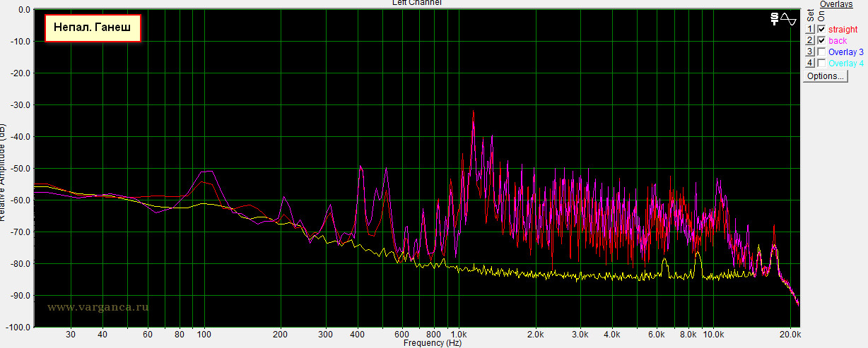Set overlay 1 with the '1' button
This screenshot has height=348, width=868.
point(810,30)
